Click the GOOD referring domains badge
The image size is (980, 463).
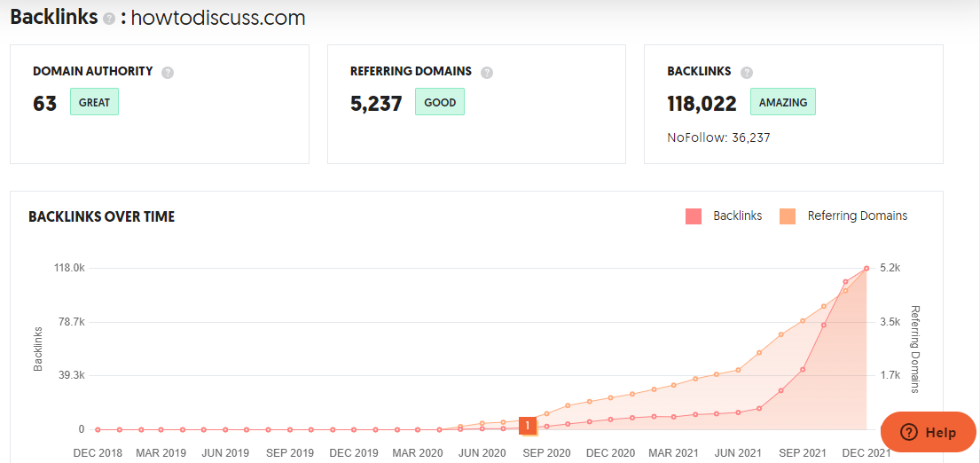point(440,102)
